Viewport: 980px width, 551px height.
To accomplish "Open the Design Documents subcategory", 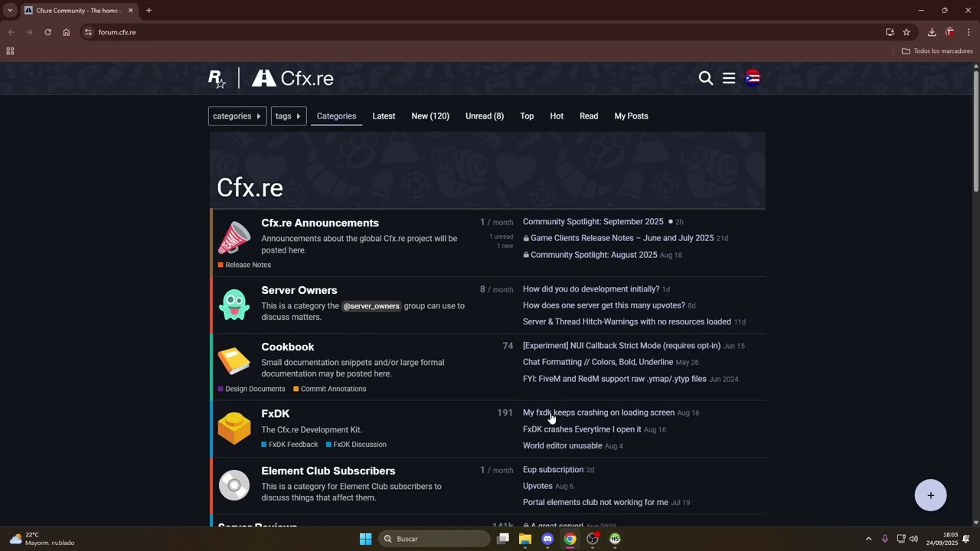I will click(251, 389).
